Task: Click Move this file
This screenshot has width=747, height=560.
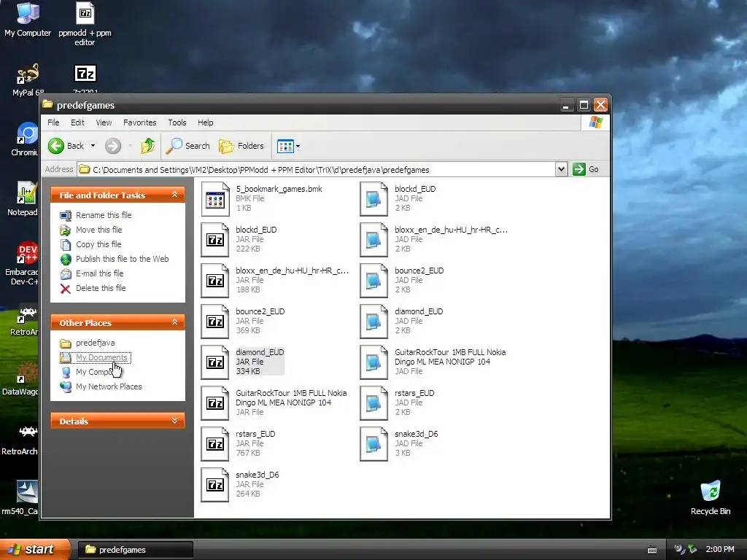Action: click(x=98, y=230)
